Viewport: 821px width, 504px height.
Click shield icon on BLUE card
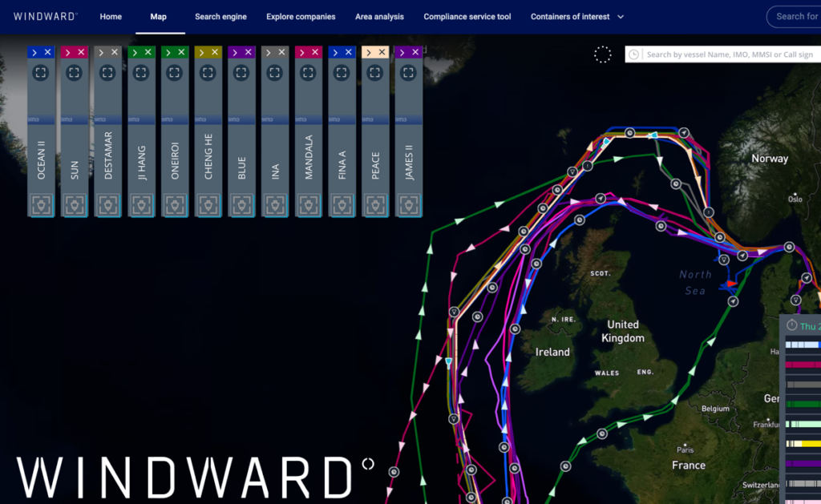coord(241,205)
